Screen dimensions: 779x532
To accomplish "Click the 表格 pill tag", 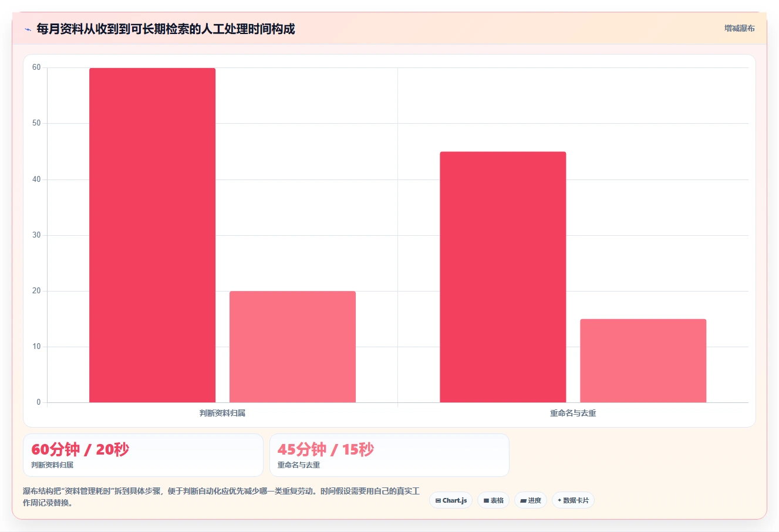I will (x=493, y=500).
